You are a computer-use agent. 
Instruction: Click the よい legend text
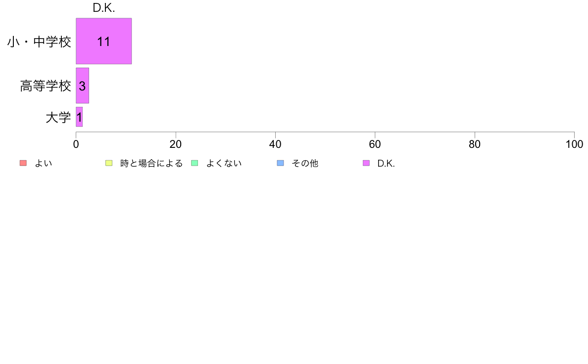click(44, 163)
